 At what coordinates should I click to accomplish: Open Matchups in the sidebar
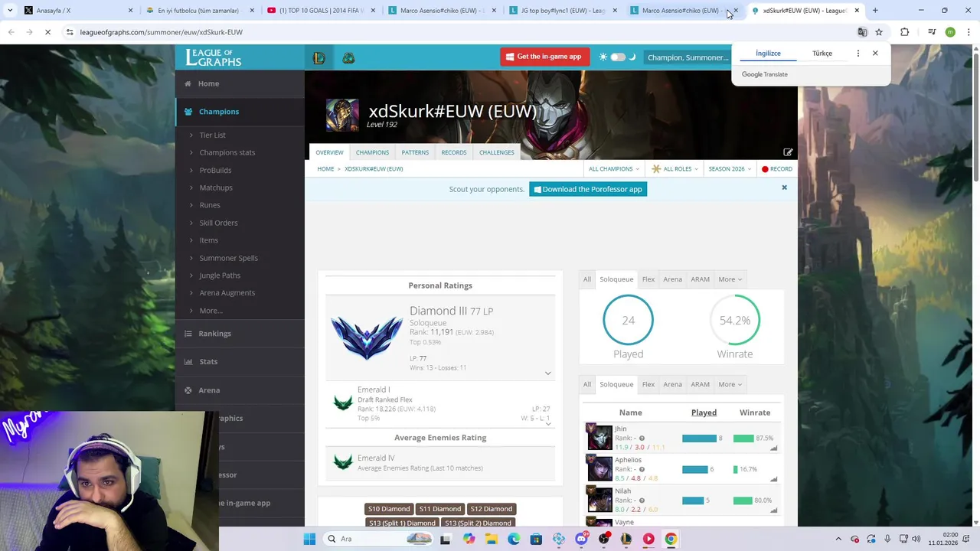(216, 187)
